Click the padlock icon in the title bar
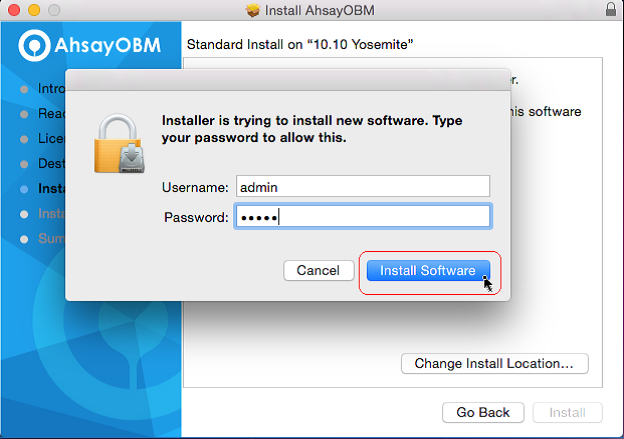624x439 pixels. (611, 9)
